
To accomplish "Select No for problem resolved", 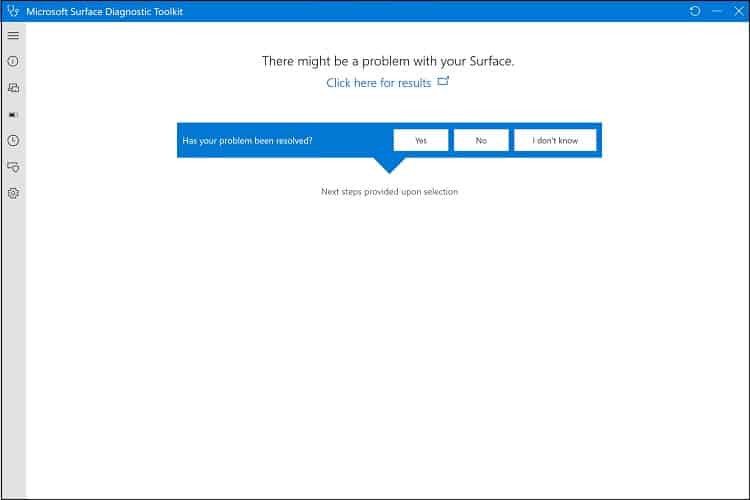I will [481, 140].
